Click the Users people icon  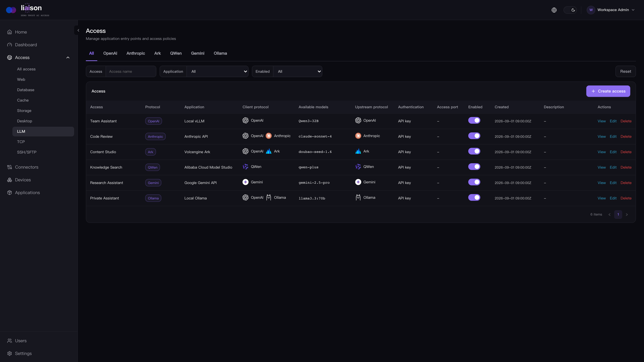tap(10, 341)
